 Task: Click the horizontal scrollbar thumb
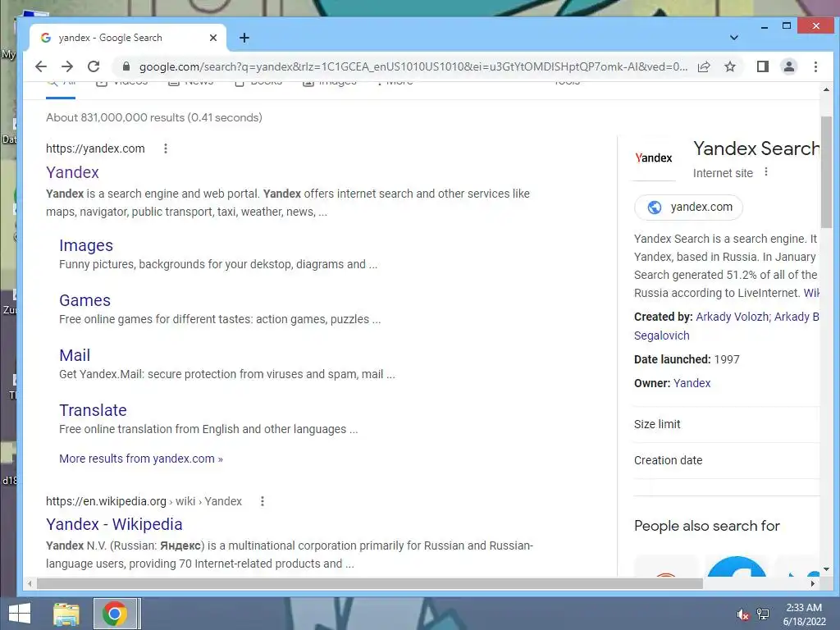[x=370, y=583]
